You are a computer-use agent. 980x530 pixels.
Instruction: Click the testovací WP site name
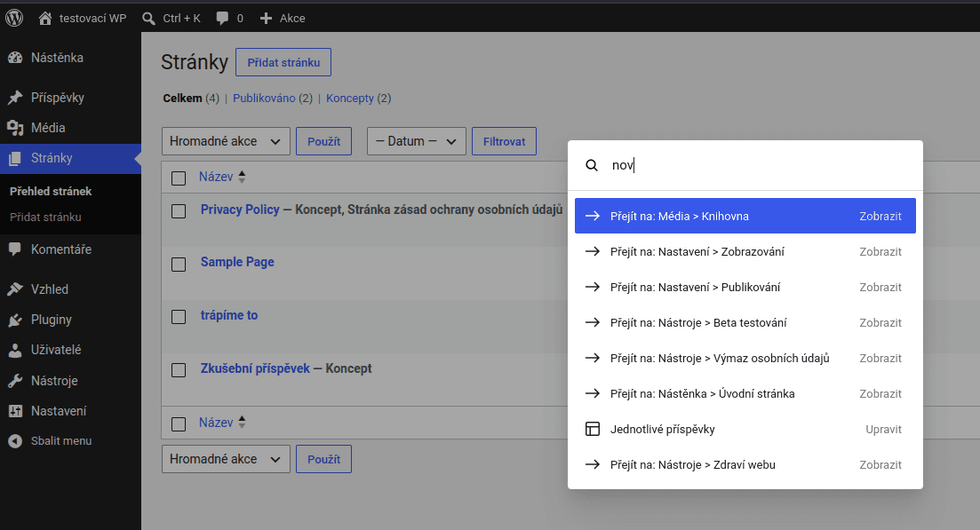click(x=92, y=18)
